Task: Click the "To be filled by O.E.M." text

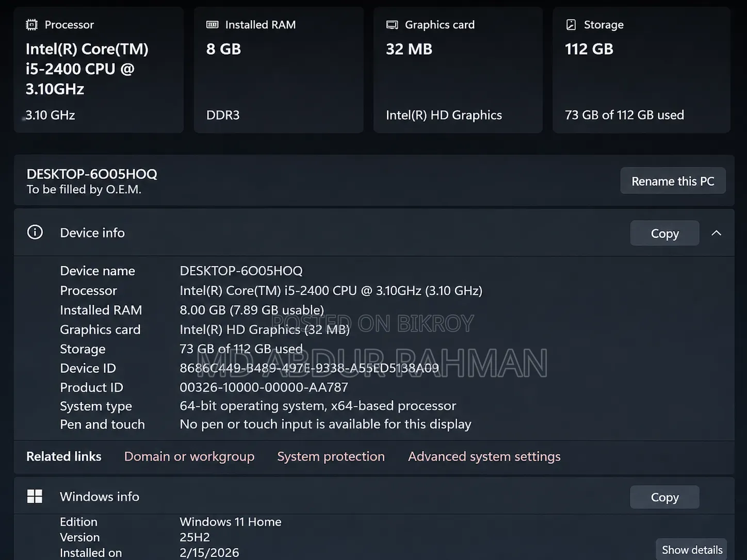Action: coord(84,189)
